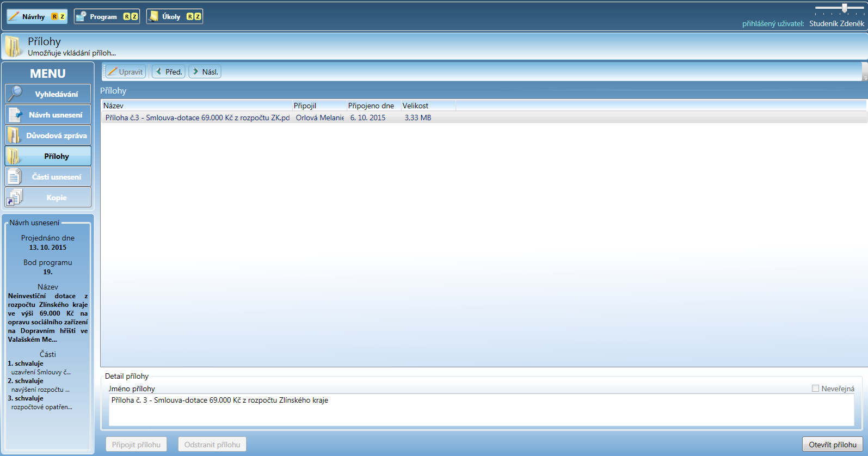Click the proposal title starting with Neinvestiční dotace
The width and height of the screenshot is (868, 456).
[x=48, y=318]
